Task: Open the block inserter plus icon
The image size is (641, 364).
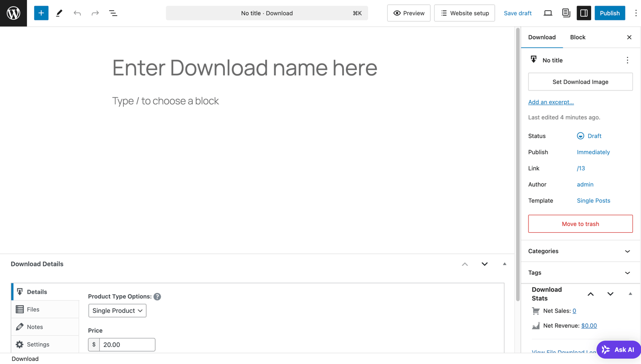Action: point(41,13)
